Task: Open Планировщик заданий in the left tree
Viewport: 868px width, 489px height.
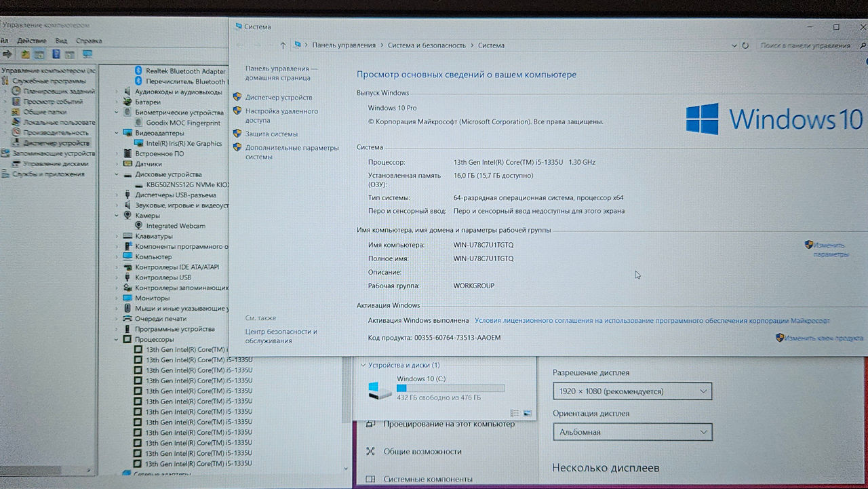Action: click(59, 91)
